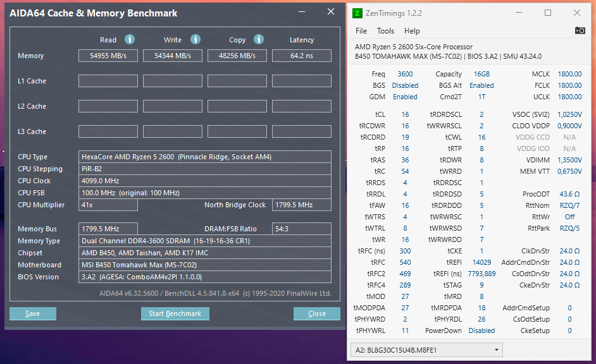Click the info icon next to Read
Screen dimensions: 596x364
click(130, 39)
